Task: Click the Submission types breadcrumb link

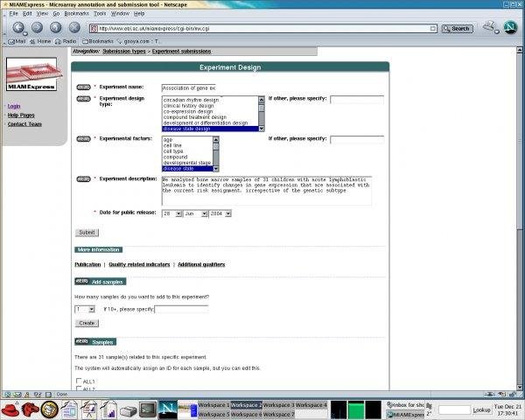Action: tap(124, 52)
